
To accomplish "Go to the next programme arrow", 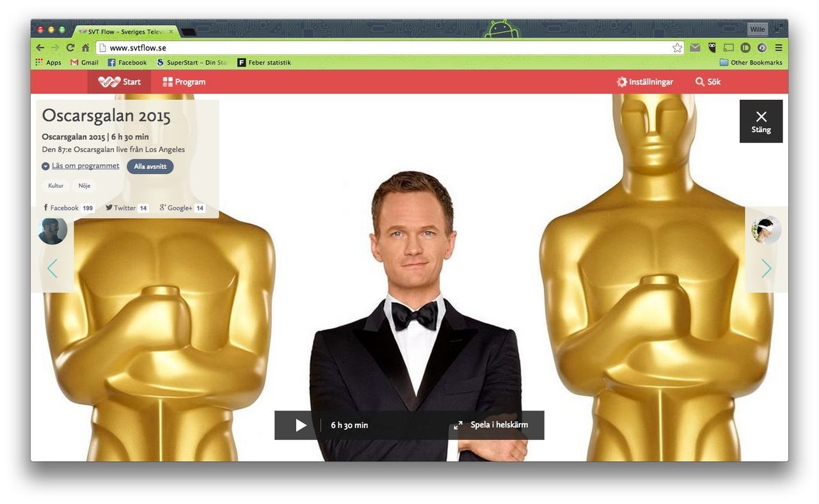I will 767,269.
